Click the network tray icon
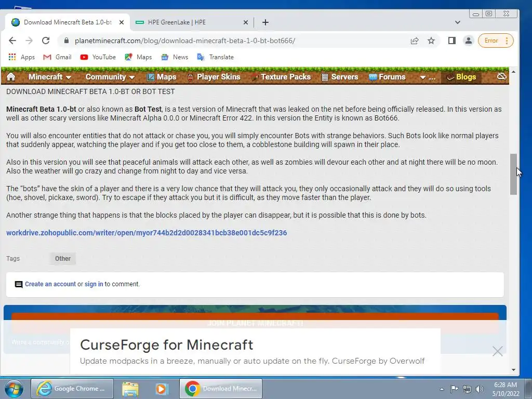The height and width of the screenshot is (399, 532). pos(467,389)
